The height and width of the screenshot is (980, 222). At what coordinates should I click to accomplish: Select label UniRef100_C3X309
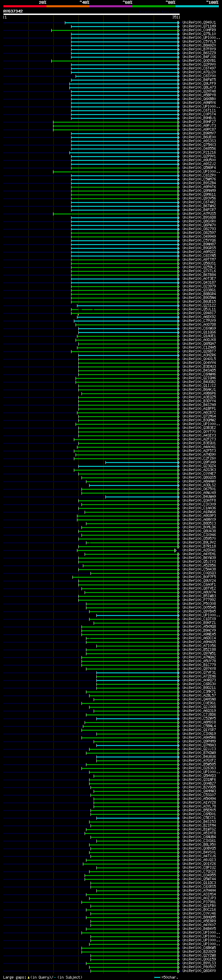[199, 504]
